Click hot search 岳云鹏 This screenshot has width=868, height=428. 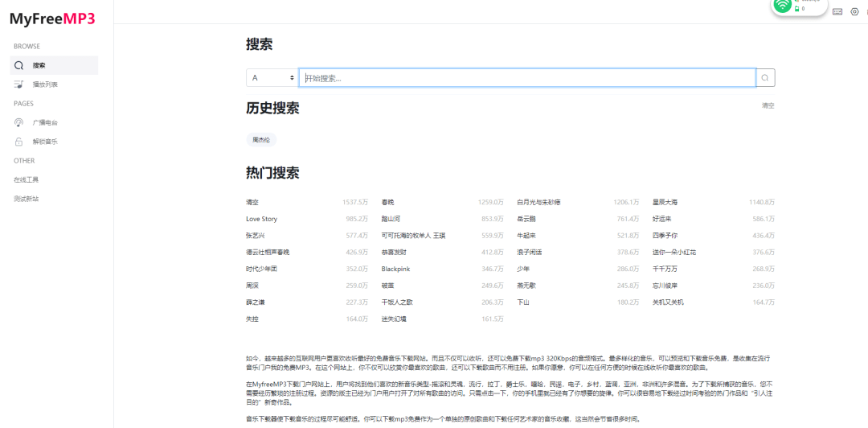[x=526, y=219]
